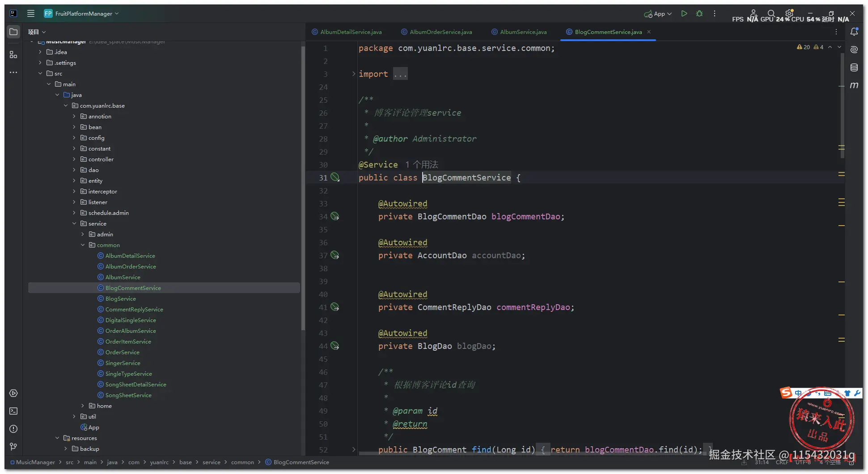The image size is (868, 474).
Task: Collapse the service package
Action: pyautogui.click(x=74, y=223)
